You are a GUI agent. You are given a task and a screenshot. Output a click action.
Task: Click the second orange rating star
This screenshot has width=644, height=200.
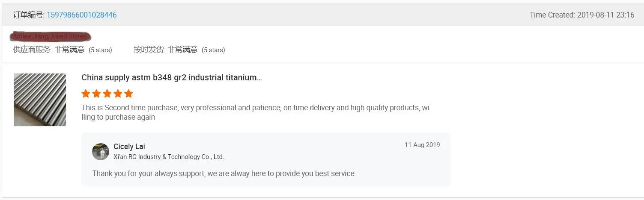pos(96,94)
